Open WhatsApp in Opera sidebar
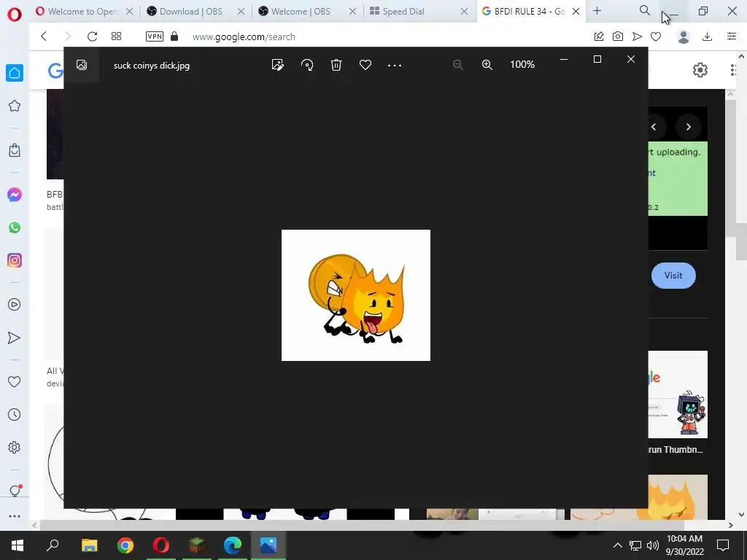Viewport: 747px width, 560px height. tap(15, 227)
